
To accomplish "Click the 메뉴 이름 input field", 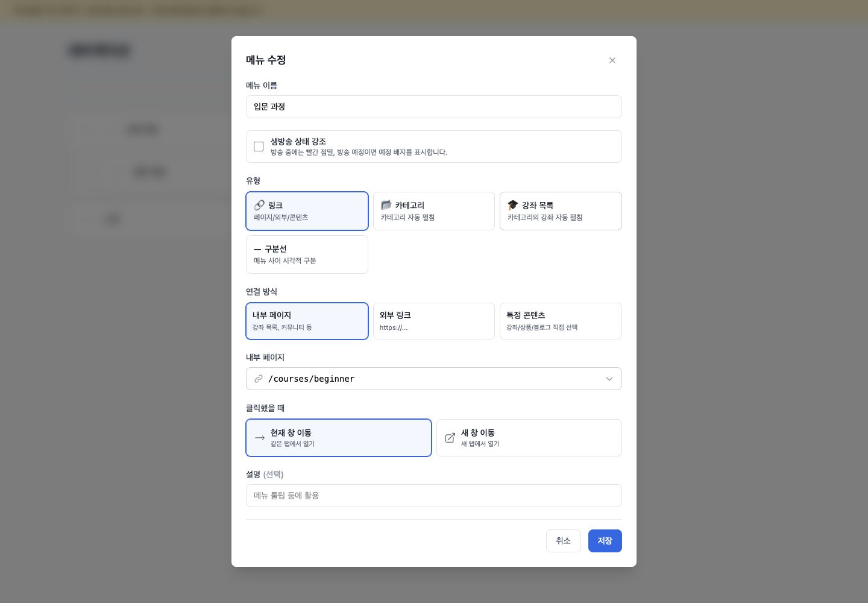I will click(433, 107).
